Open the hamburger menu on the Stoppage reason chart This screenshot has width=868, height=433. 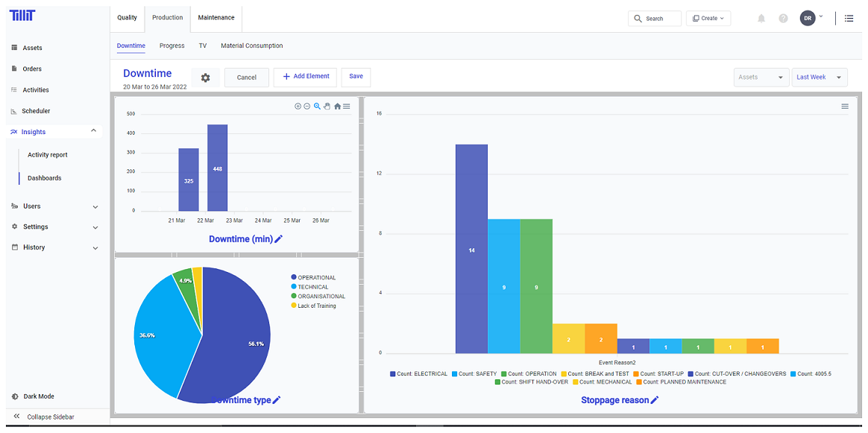tap(844, 106)
